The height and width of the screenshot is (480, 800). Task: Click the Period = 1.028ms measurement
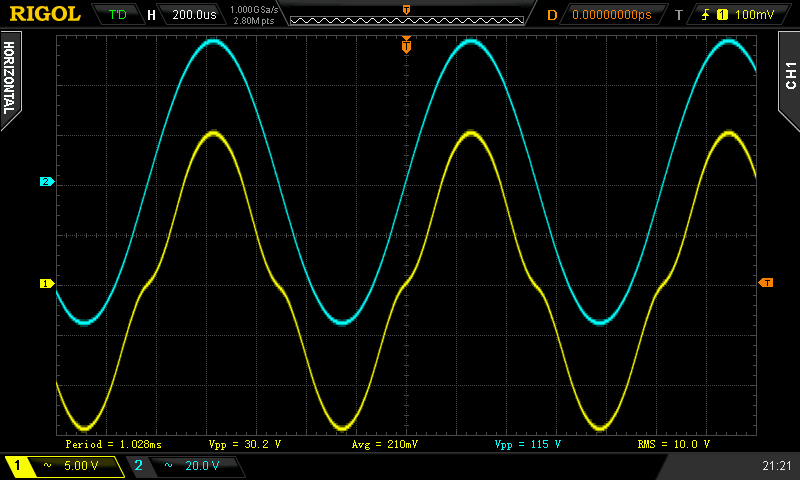(113, 444)
